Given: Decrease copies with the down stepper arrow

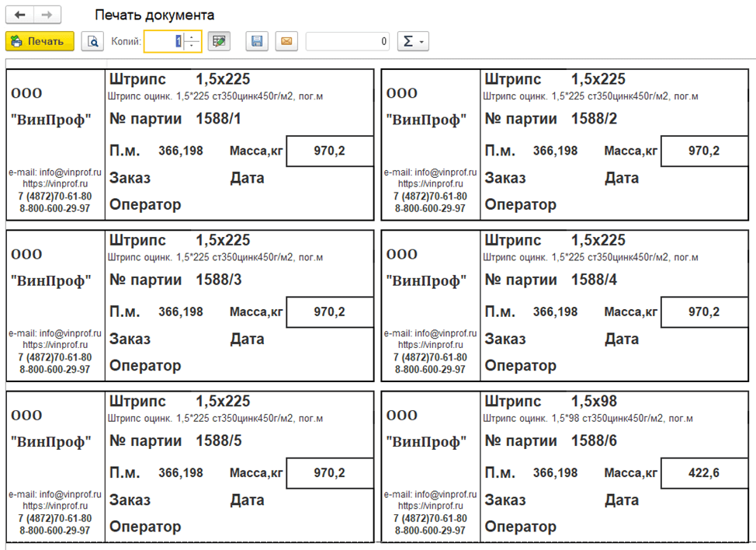Looking at the screenshot, I should click(192, 47).
